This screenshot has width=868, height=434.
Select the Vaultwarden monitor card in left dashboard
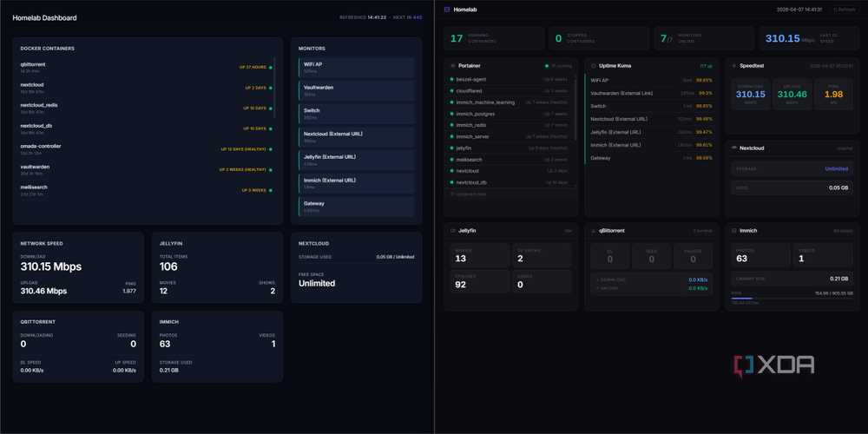click(356, 91)
